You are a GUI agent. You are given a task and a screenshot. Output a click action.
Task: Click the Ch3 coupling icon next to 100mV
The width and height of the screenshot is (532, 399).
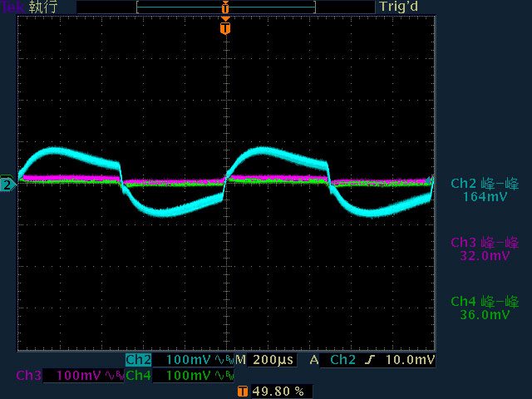[114, 376]
